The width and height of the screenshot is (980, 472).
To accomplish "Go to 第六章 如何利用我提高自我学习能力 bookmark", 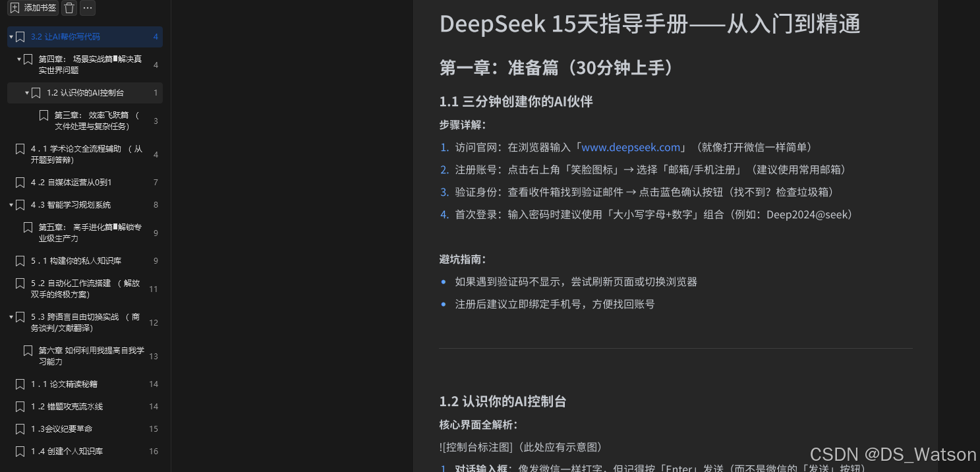I will coord(85,356).
